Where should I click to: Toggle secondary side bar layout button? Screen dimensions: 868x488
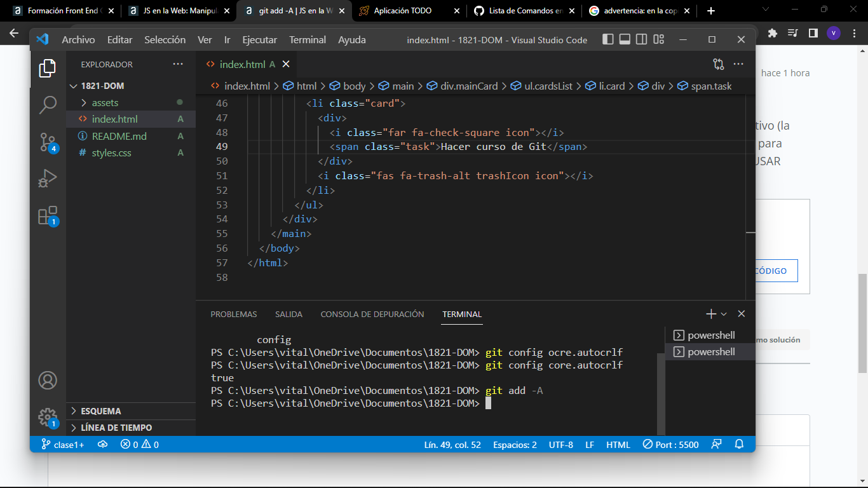coord(641,39)
